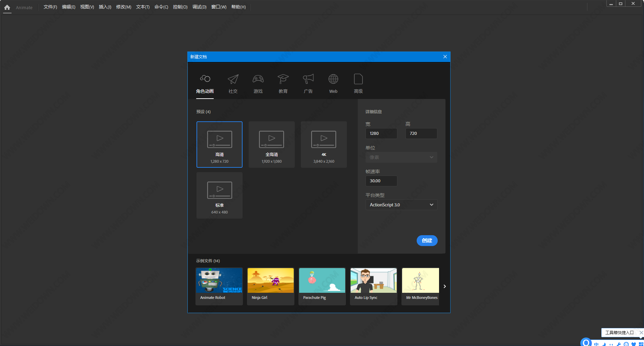
Task: Open the Mr McBoneyBones sample file
Action: [420, 286]
